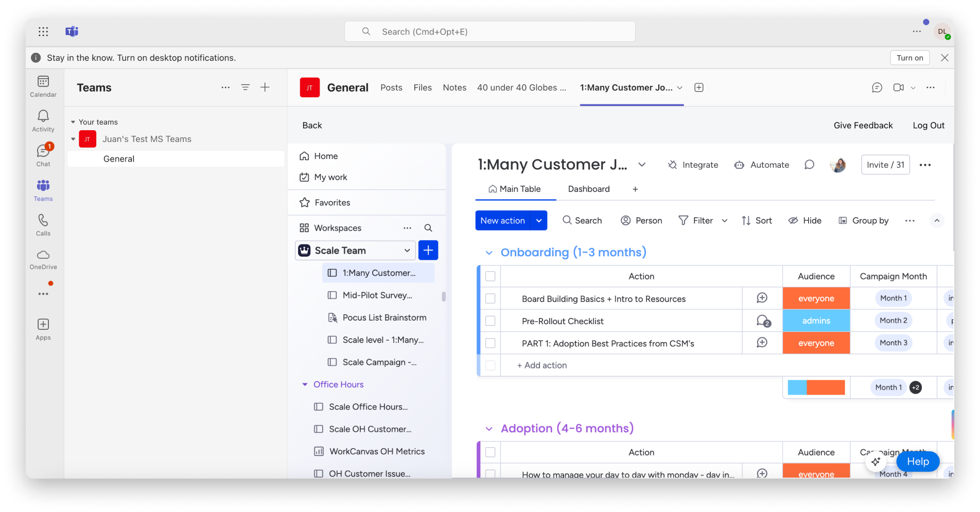Click the Automate robot icon

coord(739,165)
